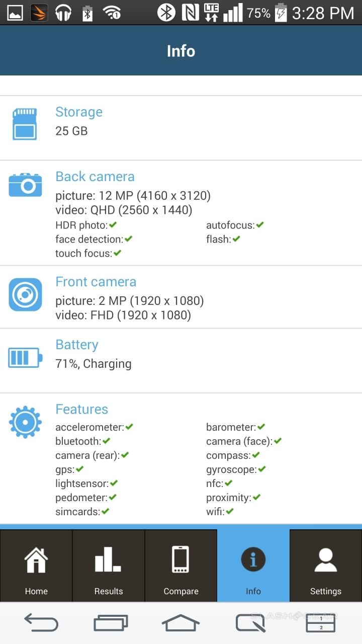
Task: Tap the Battery 71% Charging text
Action: pos(94,364)
